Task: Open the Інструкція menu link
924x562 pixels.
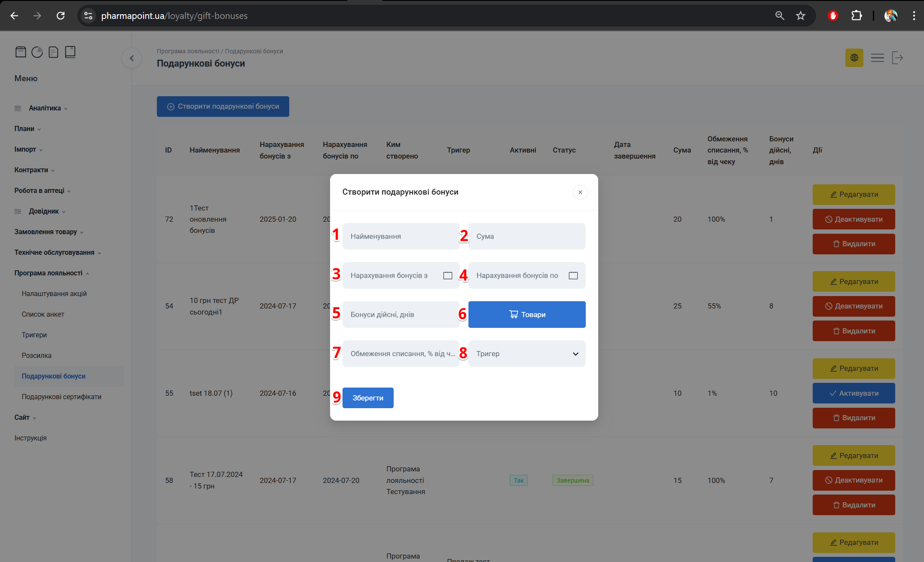Action: 31,438
